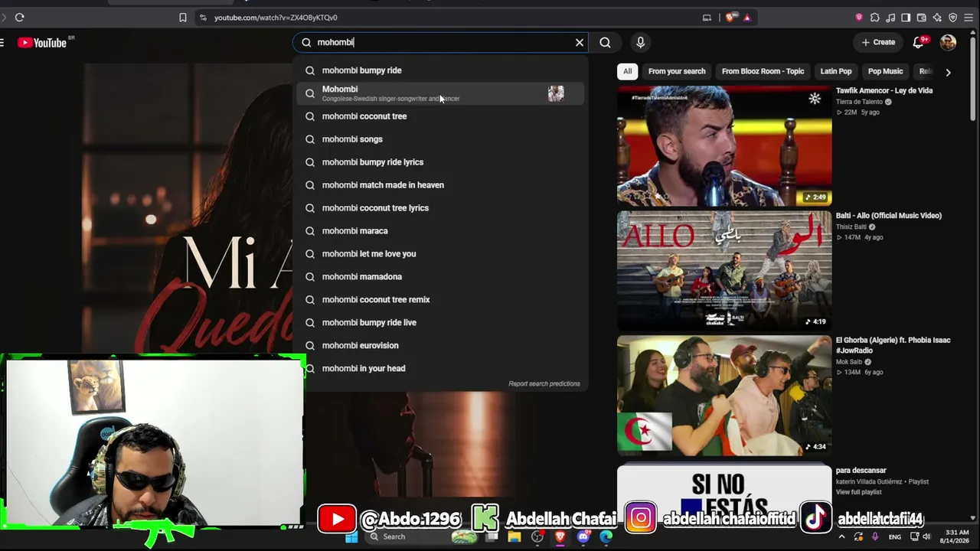The width and height of the screenshot is (980, 551).
Task: Run the search with the magnifier button
Action: (x=605, y=43)
